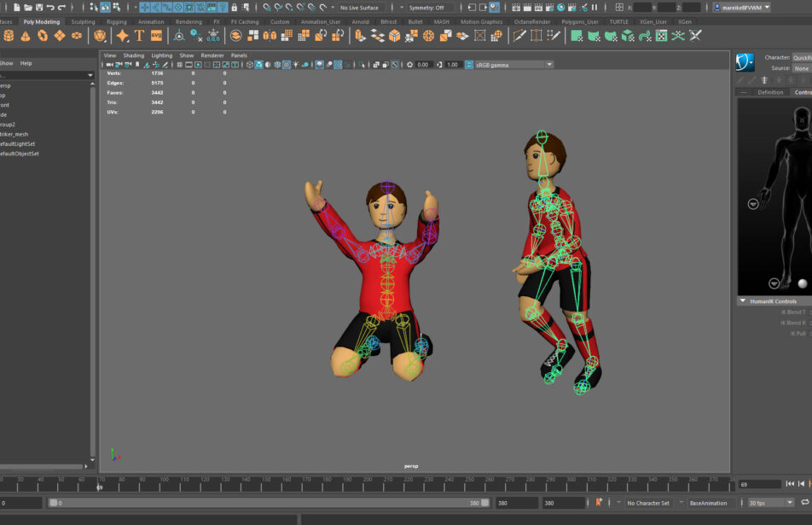This screenshot has height=525, width=812.
Task: Open the Shading viewport menu
Action: click(134, 55)
